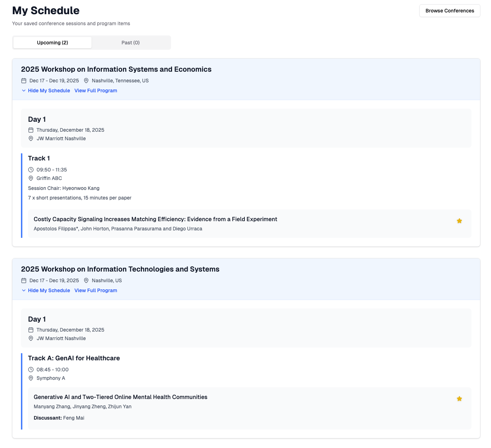Collapse schedule for Information Systems and Economics workshop
The width and height of the screenshot is (491, 448).
[46, 91]
